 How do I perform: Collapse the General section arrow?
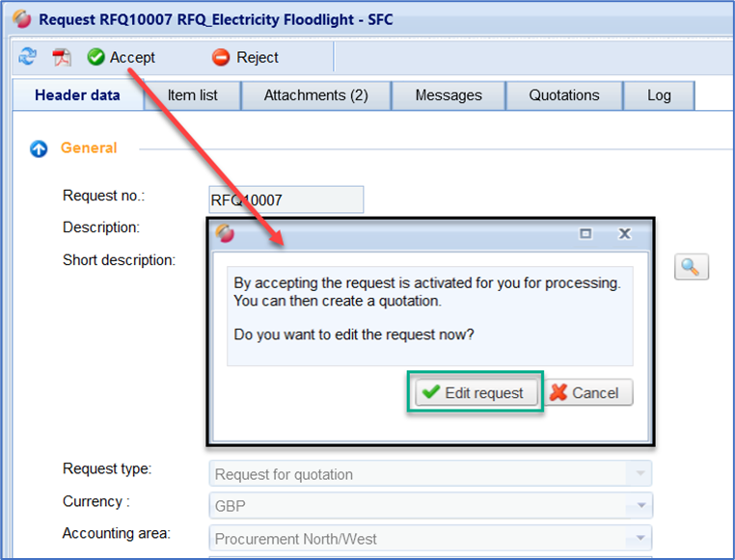pyautogui.click(x=39, y=148)
